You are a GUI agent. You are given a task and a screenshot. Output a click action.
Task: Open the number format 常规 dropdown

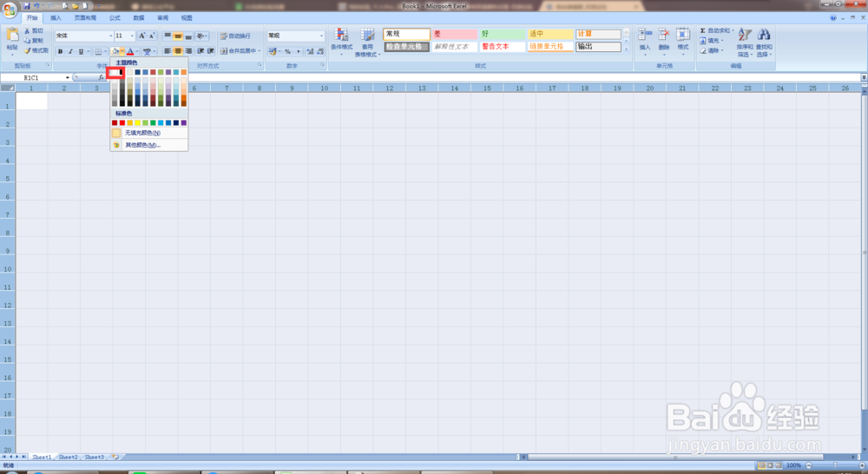pos(321,36)
